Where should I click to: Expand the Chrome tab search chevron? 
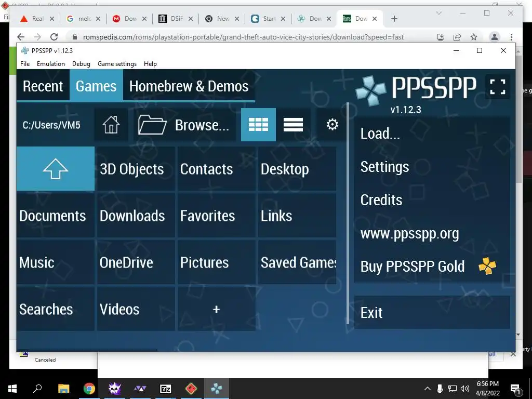point(438,13)
